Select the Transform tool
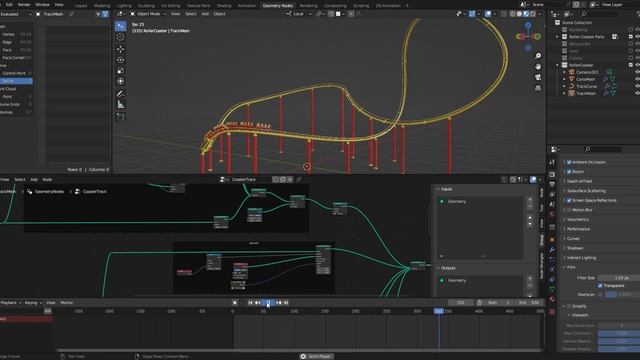The image size is (640, 360). [x=120, y=81]
